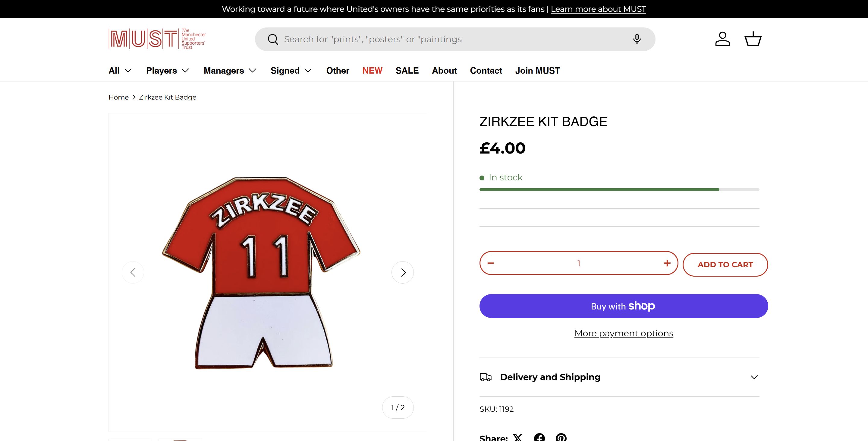This screenshot has width=868, height=441.
Task: Go to the SALE menu item
Action: click(407, 71)
